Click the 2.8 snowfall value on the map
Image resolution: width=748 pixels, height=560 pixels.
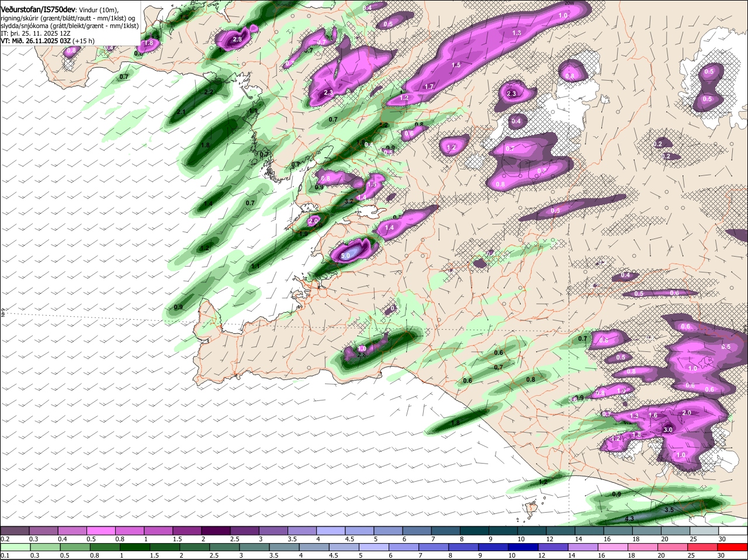pyautogui.click(x=237, y=40)
